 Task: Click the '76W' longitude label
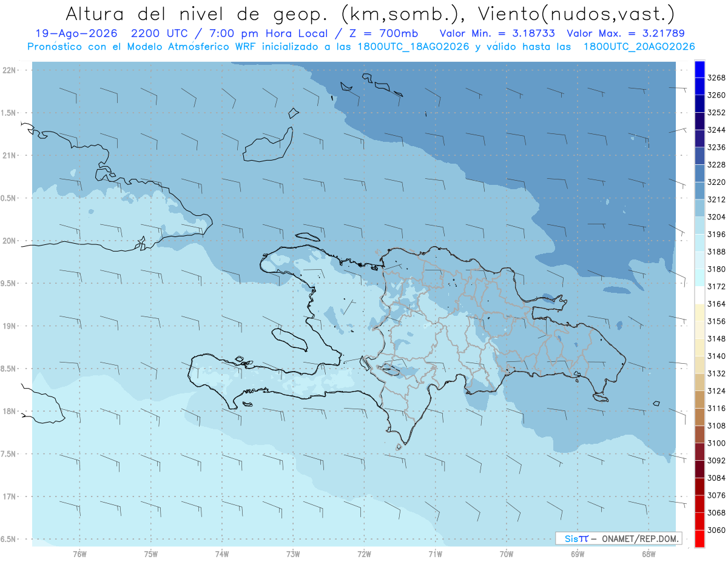pyautogui.click(x=79, y=554)
